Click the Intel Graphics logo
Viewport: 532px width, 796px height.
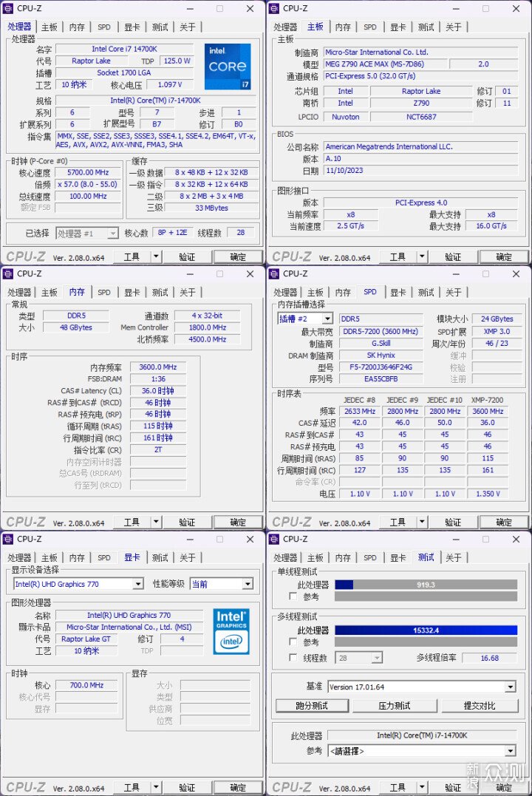point(231,631)
